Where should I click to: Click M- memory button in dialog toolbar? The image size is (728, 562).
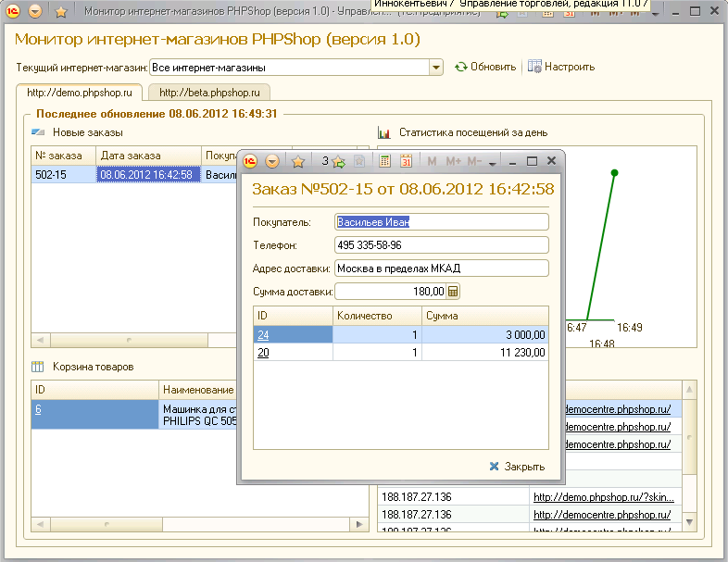tap(474, 161)
